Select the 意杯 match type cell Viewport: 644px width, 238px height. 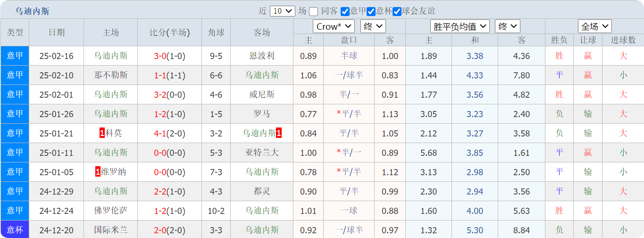coord(15,230)
